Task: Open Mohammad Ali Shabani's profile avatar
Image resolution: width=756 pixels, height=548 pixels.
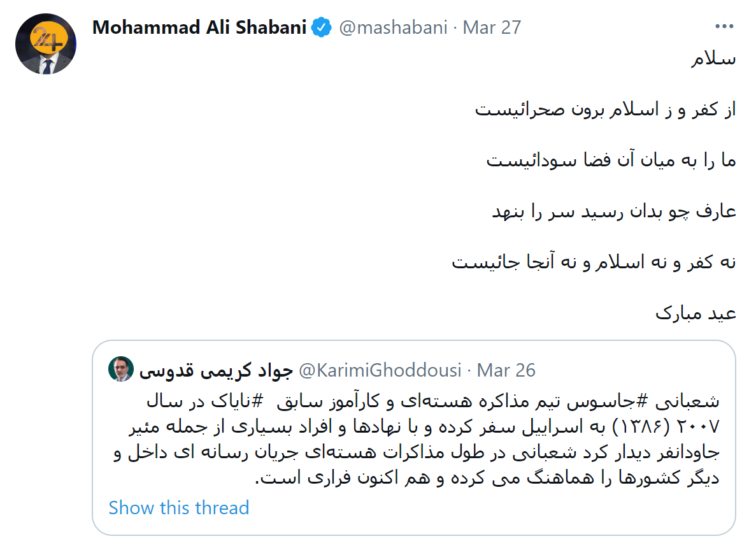Action: pos(46,44)
